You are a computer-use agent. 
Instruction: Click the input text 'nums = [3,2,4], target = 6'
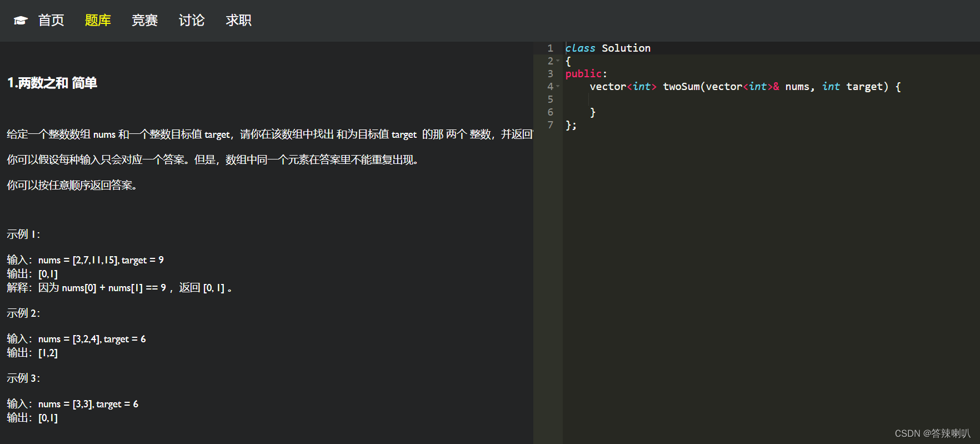click(x=92, y=339)
